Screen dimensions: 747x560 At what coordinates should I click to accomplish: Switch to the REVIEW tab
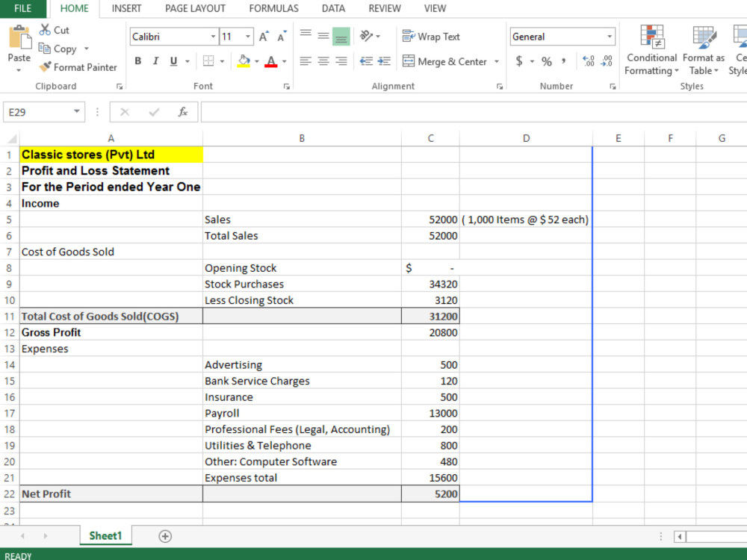point(385,8)
